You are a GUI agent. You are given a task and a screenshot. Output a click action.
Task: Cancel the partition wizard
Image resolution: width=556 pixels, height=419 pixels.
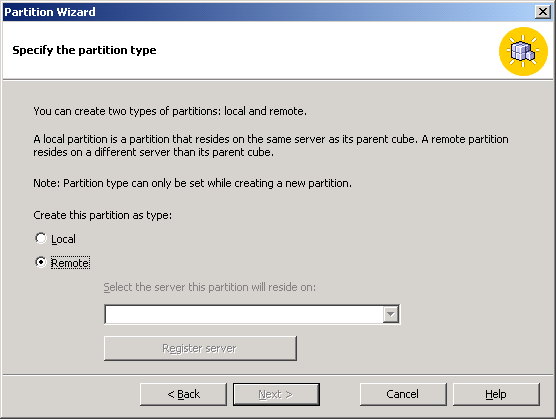403,394
